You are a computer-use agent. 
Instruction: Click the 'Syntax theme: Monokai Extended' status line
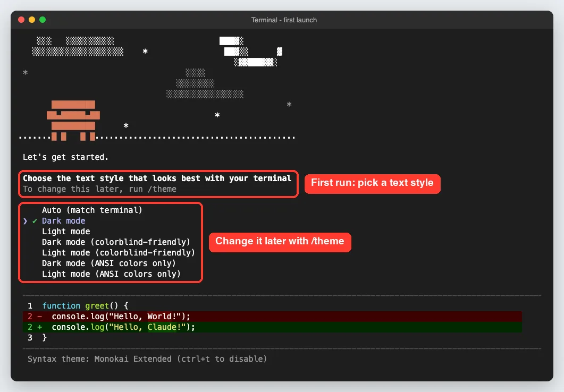click(147, 359)
